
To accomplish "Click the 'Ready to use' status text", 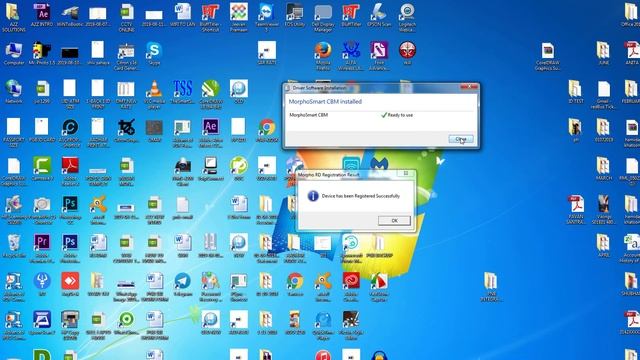I will (400, 115).
